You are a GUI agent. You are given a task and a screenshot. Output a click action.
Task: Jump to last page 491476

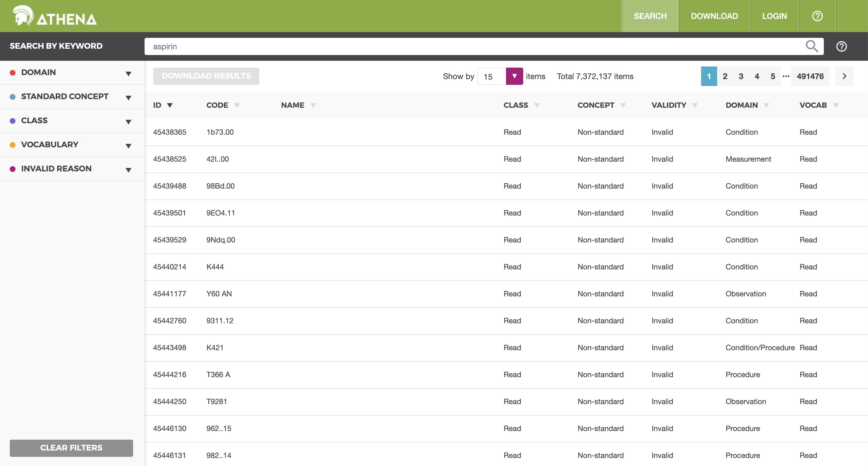tap(810, 77)
